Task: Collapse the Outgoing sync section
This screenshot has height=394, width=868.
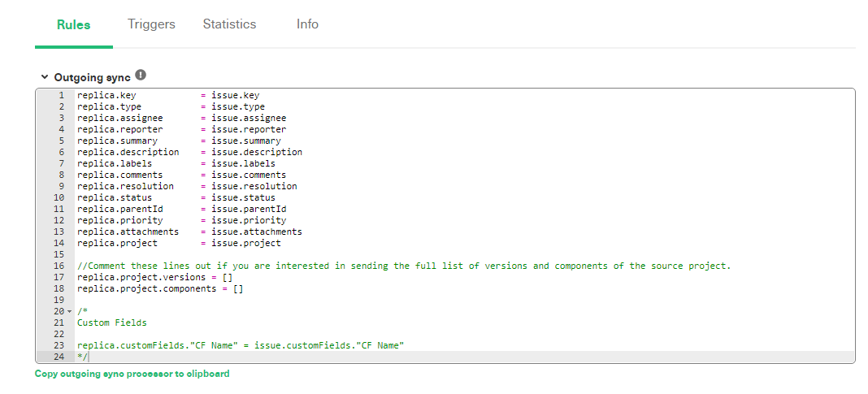Action: [x=44, y=77]
